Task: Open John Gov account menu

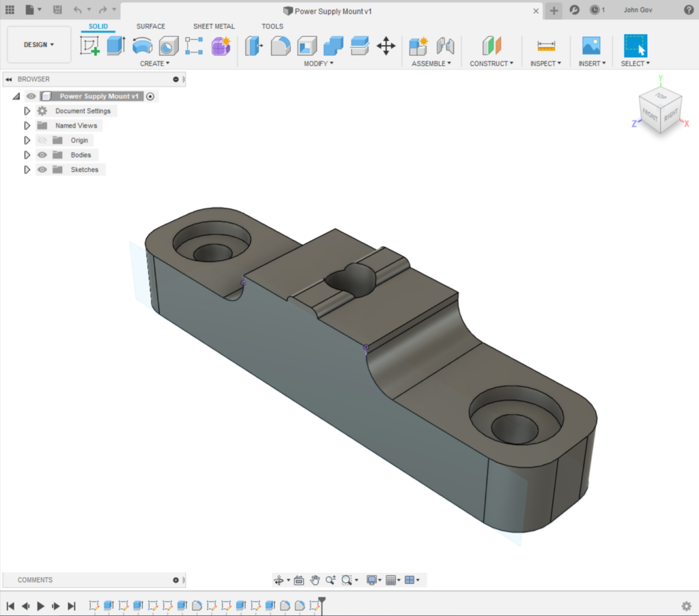Action: [x=638, y=10]
